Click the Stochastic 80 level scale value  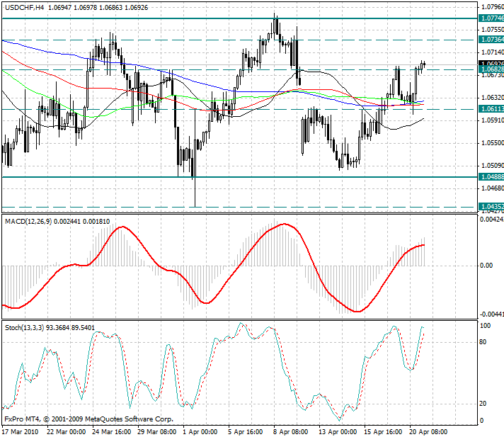pos(484,341)
